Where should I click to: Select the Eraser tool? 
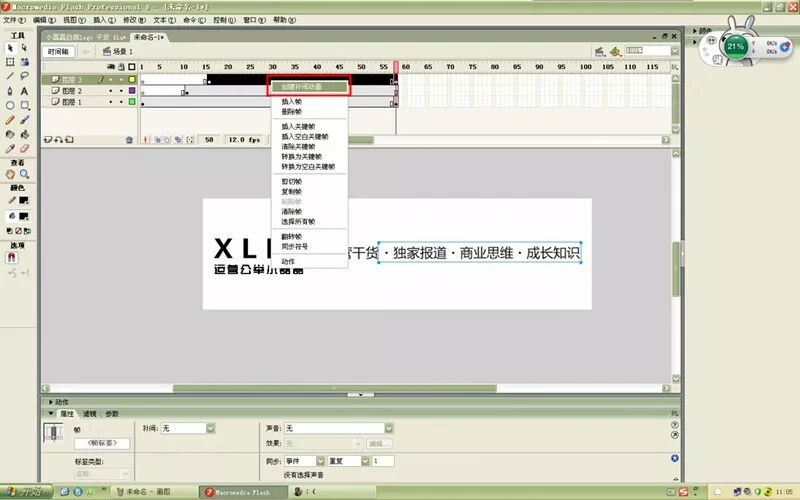pyautogui.click(x=24, y=148)
